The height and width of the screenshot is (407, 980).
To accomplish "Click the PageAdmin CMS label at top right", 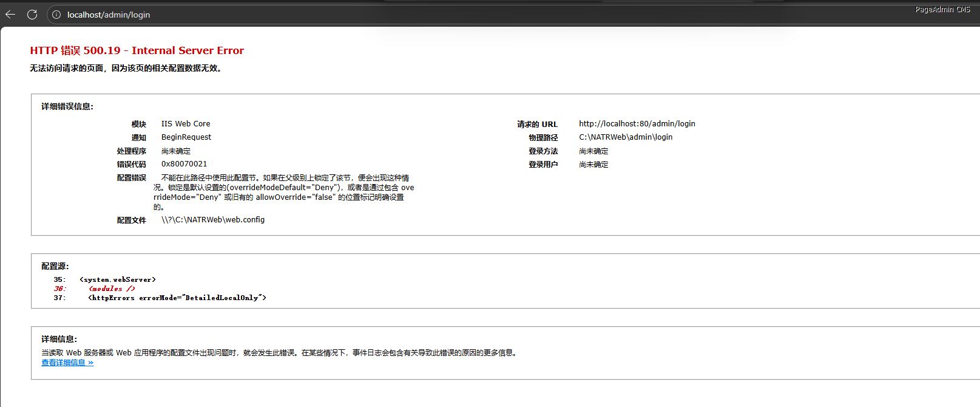I will click(942, 9).
